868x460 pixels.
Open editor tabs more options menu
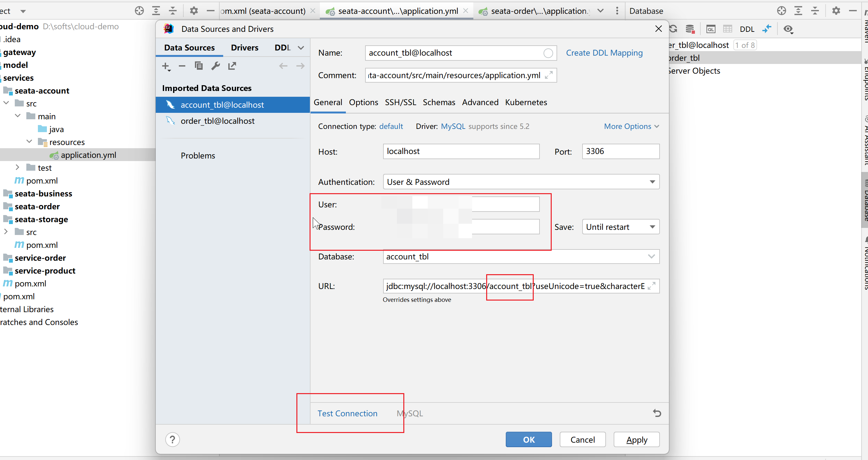pos(617,11)
